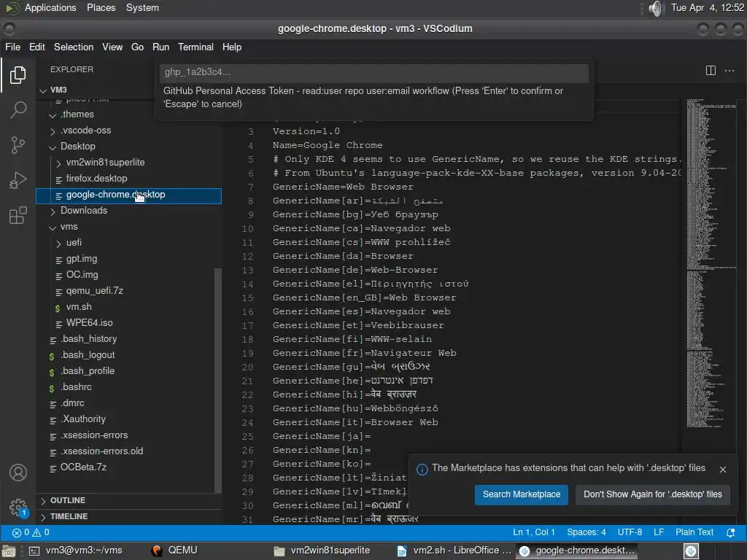The image size is (747, 560).
Task: Click the notification bell in the status bar
Action: point(730,532)
